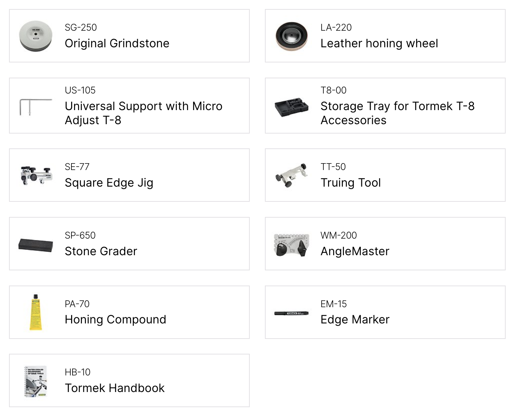532x418 pixels.
Task: Click the Tormek Handbook title
Action: click(114, 388)
